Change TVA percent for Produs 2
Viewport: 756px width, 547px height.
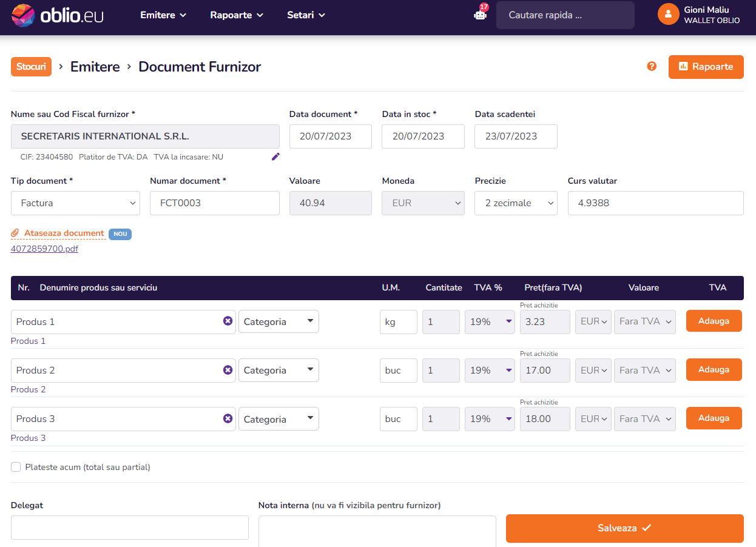[x=490, y=370]
